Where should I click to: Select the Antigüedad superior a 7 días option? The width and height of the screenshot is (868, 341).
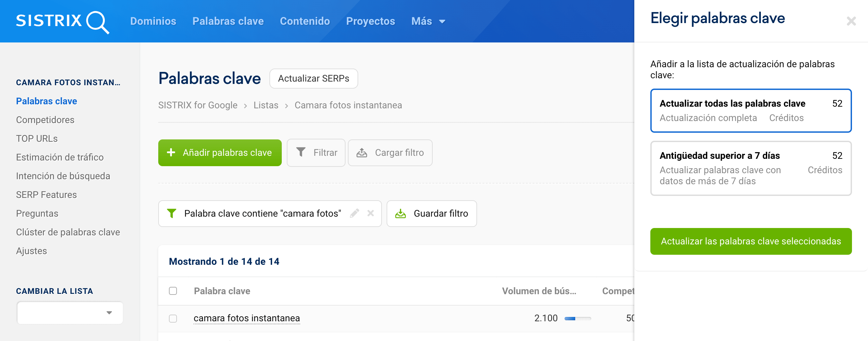(x=750, y=168)
